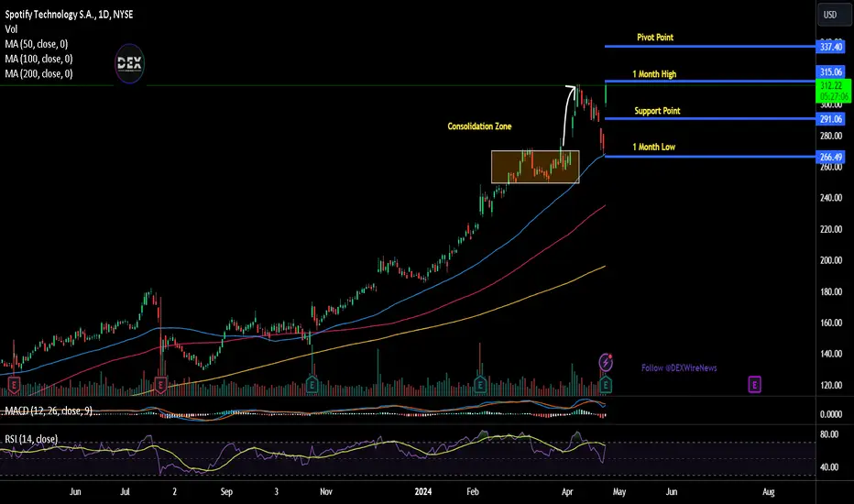Viewport: 854px width, 504px height.
Task: Click the 291.06 support price label
Action: tap(830, 119)
